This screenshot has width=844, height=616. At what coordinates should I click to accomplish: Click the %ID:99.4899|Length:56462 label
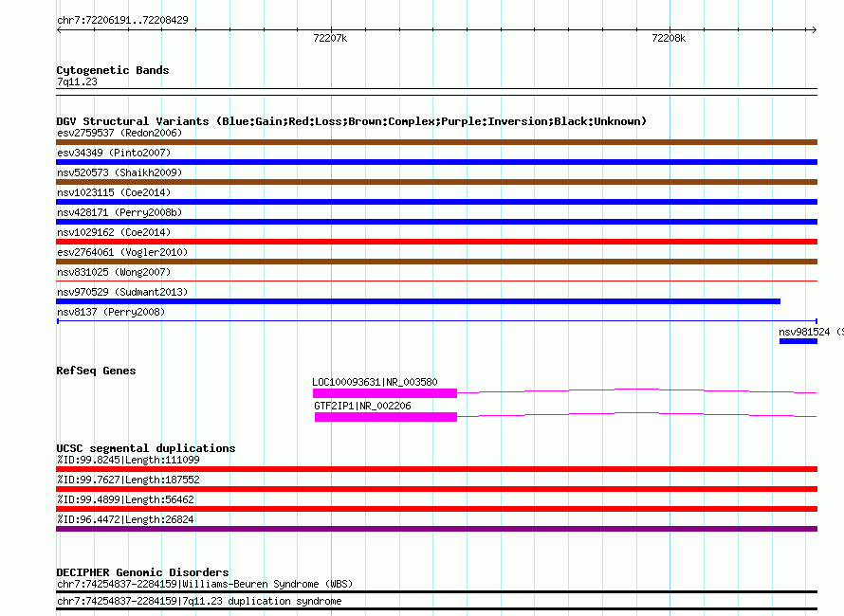click(125, 499)
